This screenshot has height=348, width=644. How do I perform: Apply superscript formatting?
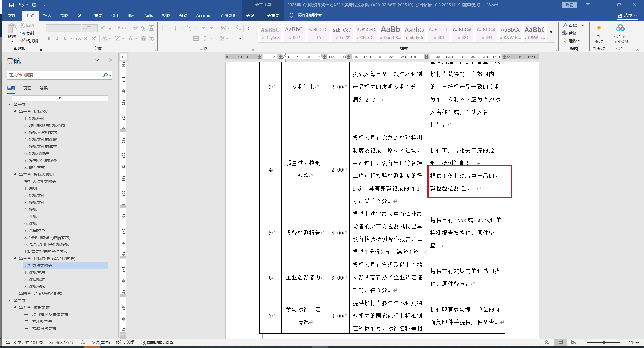94,38
